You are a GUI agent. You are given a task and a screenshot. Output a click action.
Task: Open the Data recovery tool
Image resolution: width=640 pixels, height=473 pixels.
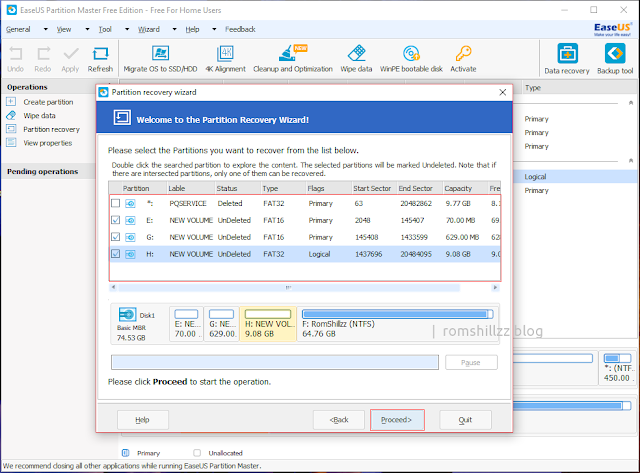click(567, 59)
